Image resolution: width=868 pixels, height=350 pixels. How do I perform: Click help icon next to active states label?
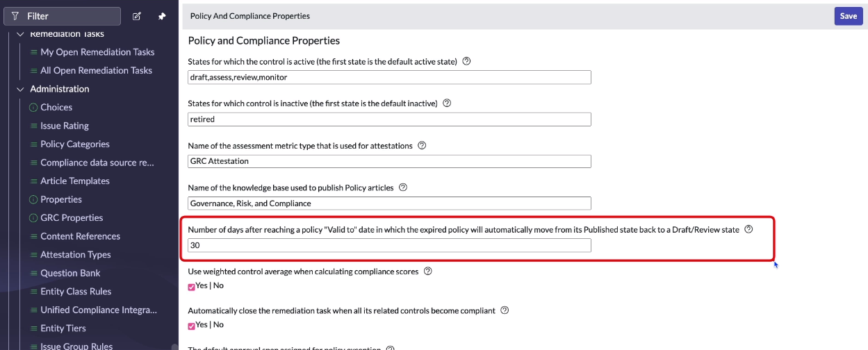point(466,61)
